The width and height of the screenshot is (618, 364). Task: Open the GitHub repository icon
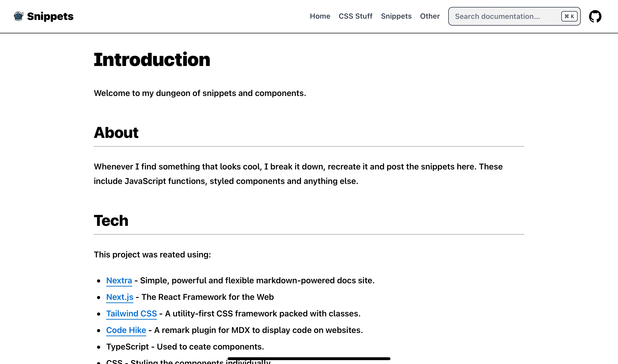pos(595,16)
